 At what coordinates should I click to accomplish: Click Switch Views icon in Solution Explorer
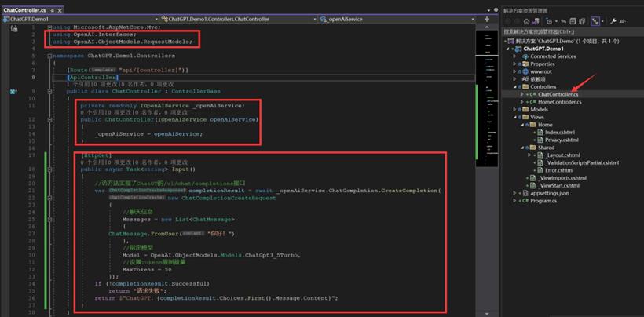(536, 21)
